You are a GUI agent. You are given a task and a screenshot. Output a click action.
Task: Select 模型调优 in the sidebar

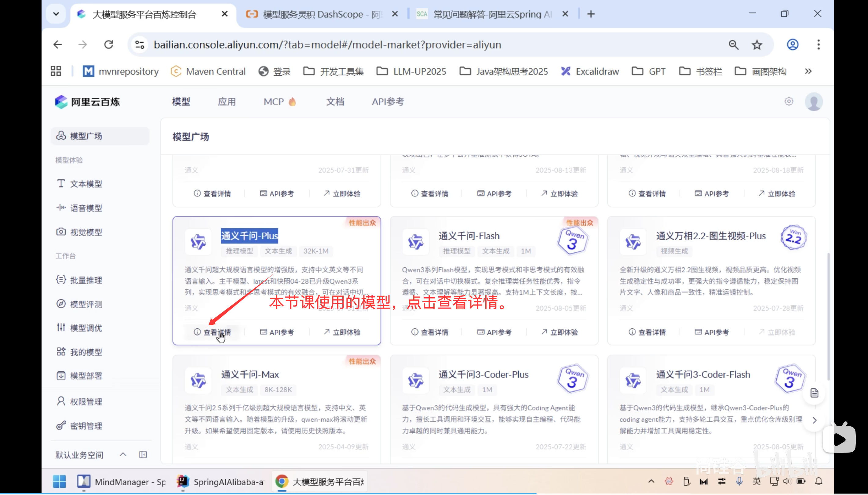[x=86, y=328]
